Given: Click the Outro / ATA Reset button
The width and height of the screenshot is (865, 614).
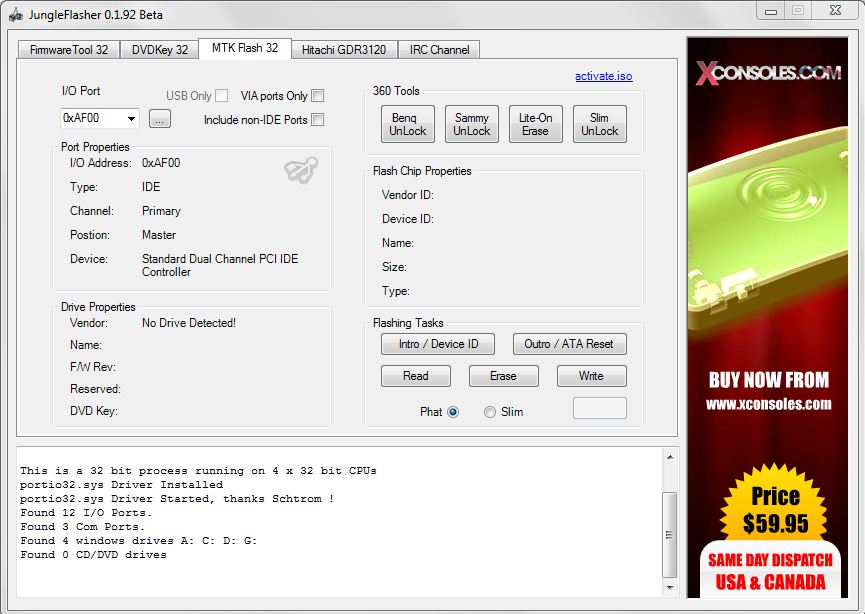Looking at the screenshot, I should point(570,344).
